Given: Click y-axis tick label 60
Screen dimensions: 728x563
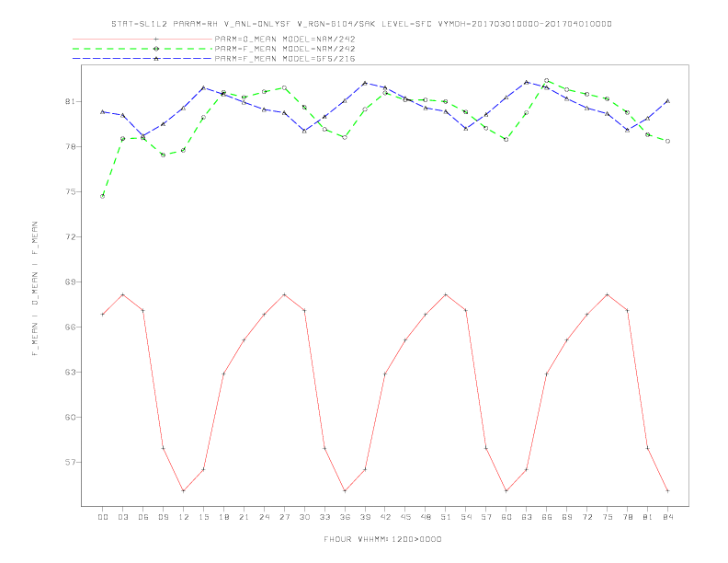Looking at the screenshot, I should pos(71,417).
